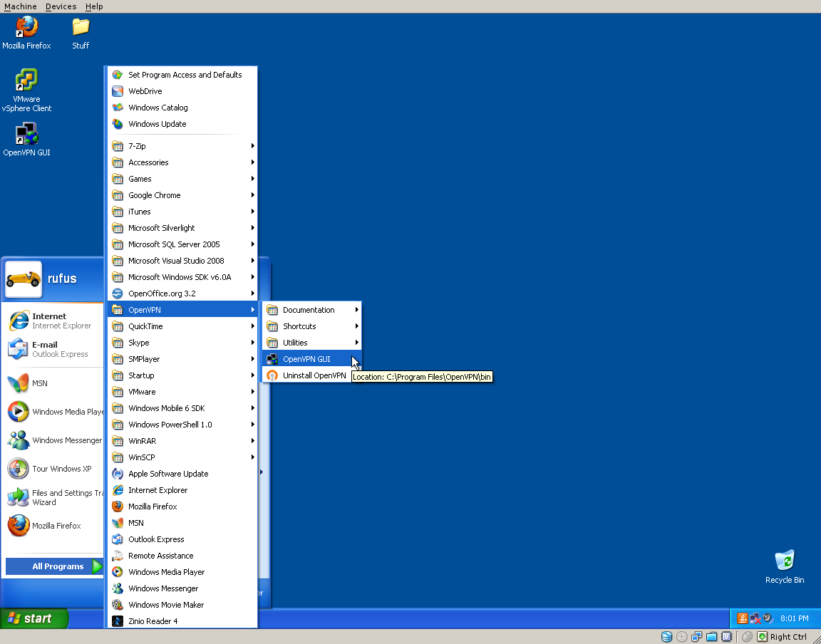This screenshot has width=821, height=644.
Task: Click the rufus user account picture
Action: (x=24, y=279)
